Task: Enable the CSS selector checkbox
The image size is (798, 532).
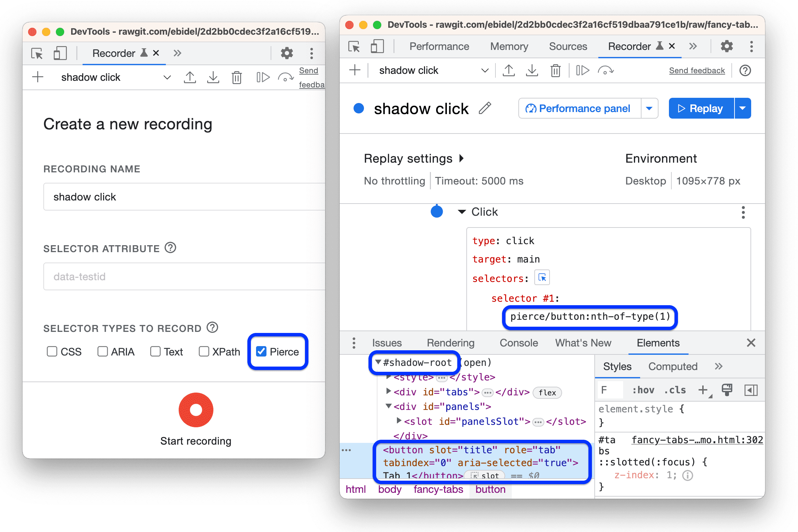Action: 50,352
